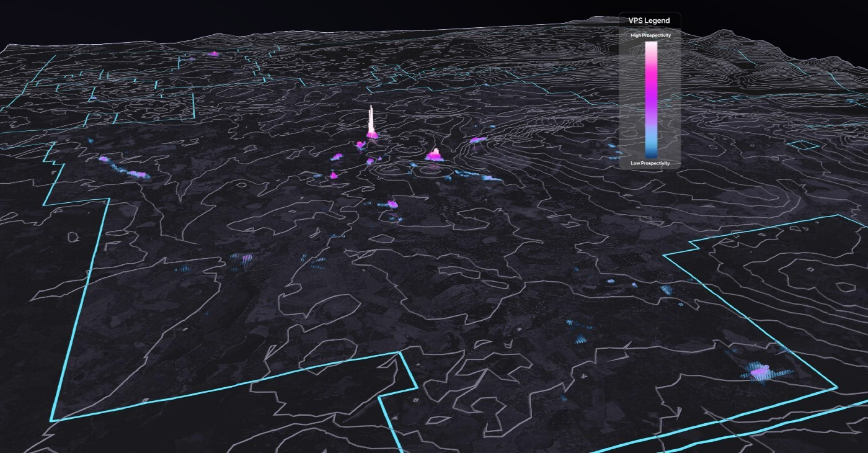This screenshot has height=453, width=868.
Task: Click the Low Prospectivity label
Action: pyautogui.click(x=650, y=163)
